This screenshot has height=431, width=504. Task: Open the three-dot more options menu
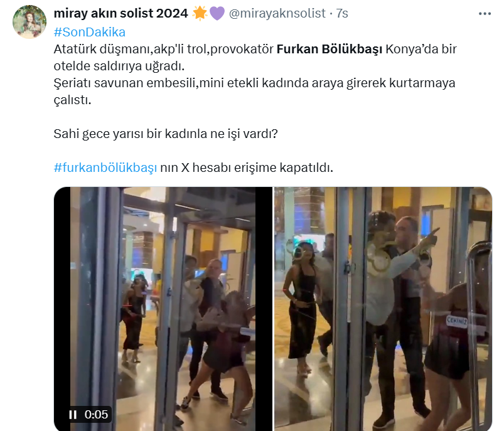(485, 14)
